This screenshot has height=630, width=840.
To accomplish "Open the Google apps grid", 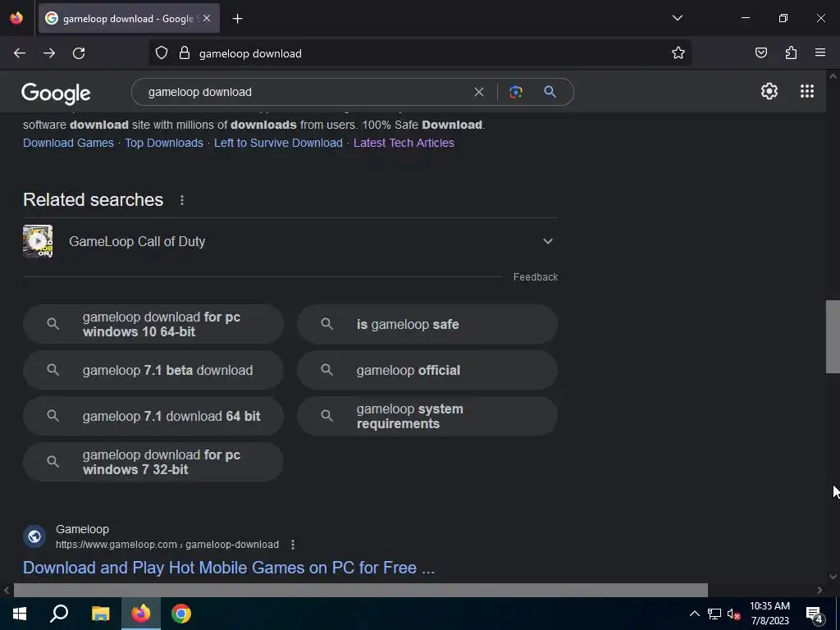I will 807,91.
